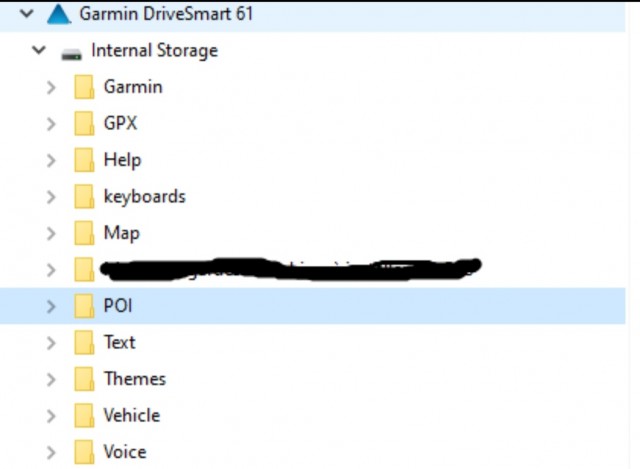Expand the Vehicle folder chevron
The image size is (640, 469).
(x=51, y=416)
